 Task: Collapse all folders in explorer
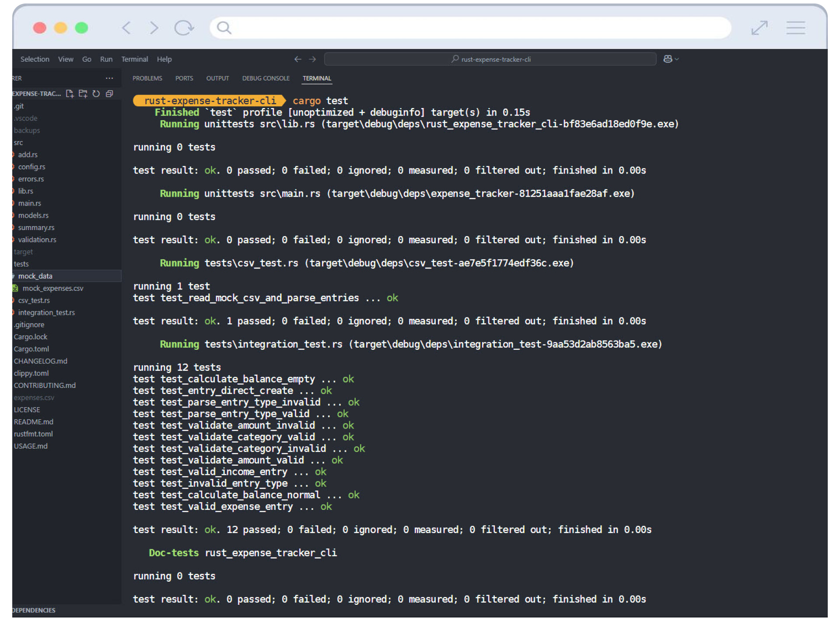point(110,94)
